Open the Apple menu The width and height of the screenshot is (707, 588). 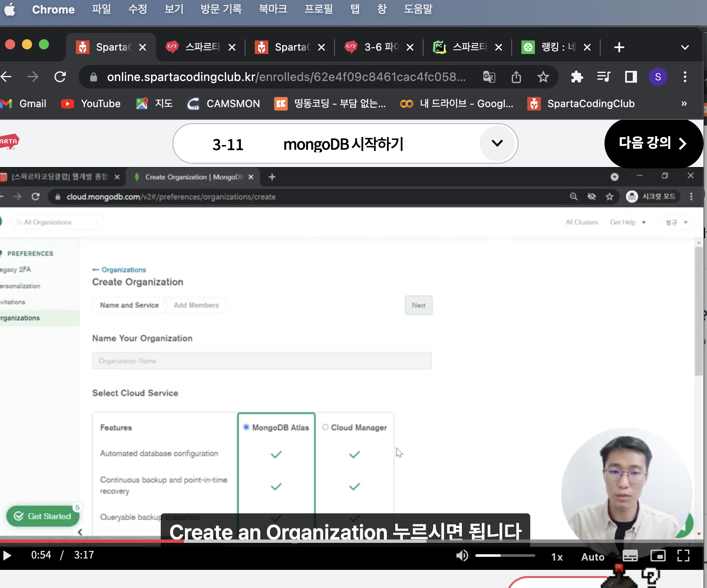click(x=10, y=9)
